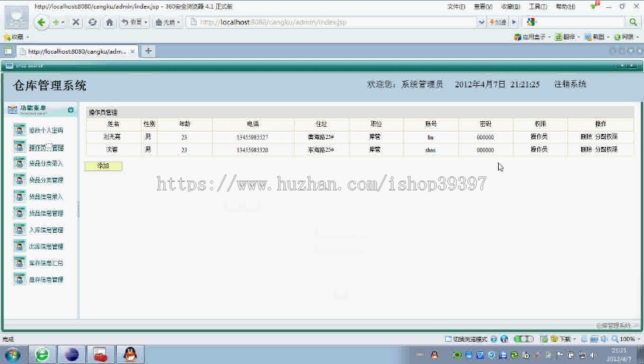Screen dimensions: 644x364
Task: Click the search box engine logo icon
Action: pos(531,21)
